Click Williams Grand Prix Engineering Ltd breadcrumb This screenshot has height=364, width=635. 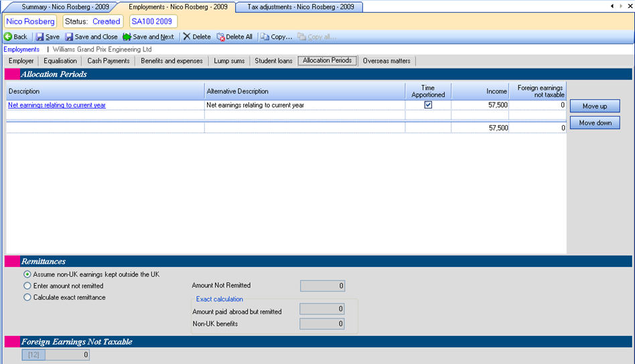[102, 50]
